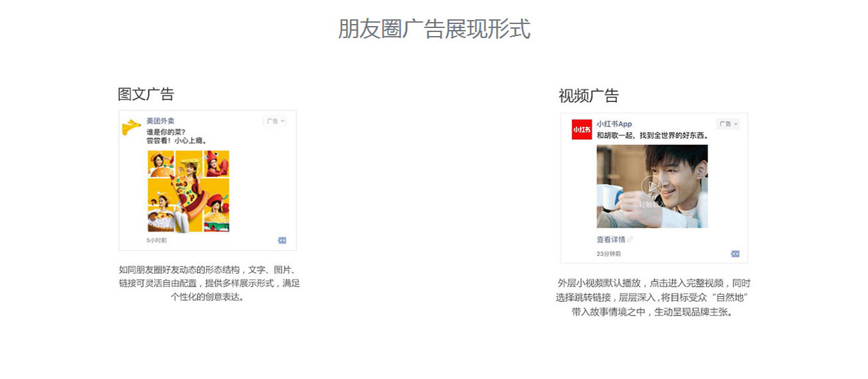Screen dimensions: 868x379
Task: Click the Xiaohongshu red logo avatar
Action: [582, 129]
